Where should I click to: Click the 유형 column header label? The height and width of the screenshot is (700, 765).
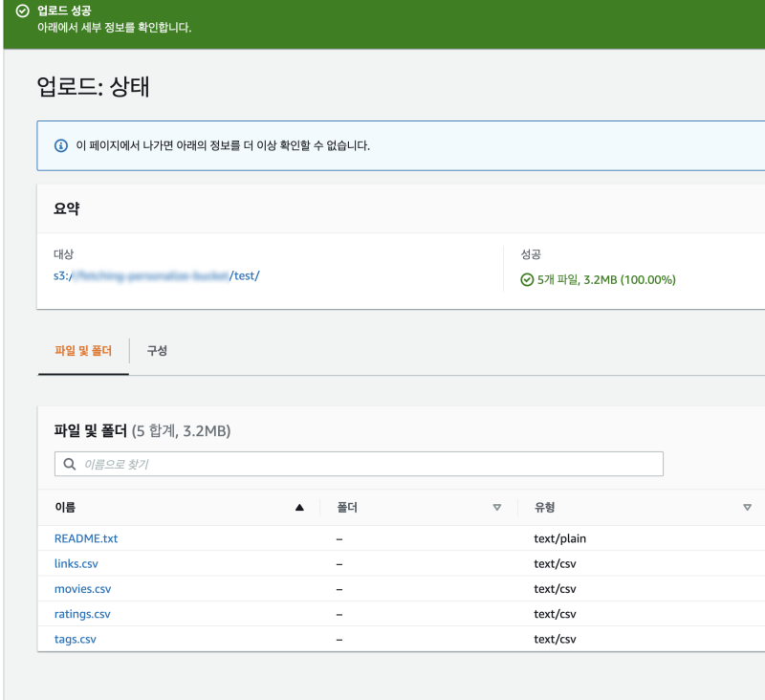(545, 508)
